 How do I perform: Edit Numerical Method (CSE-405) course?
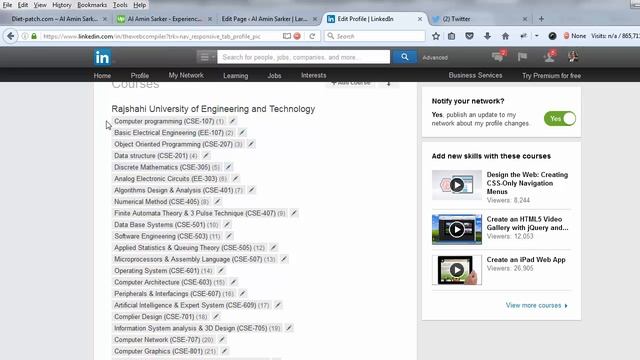217,201
